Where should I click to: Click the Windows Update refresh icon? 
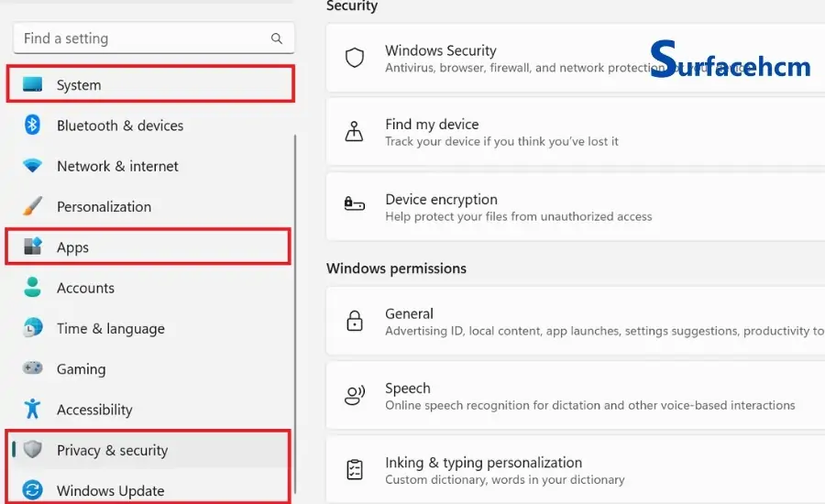click(x=33, y=489)
